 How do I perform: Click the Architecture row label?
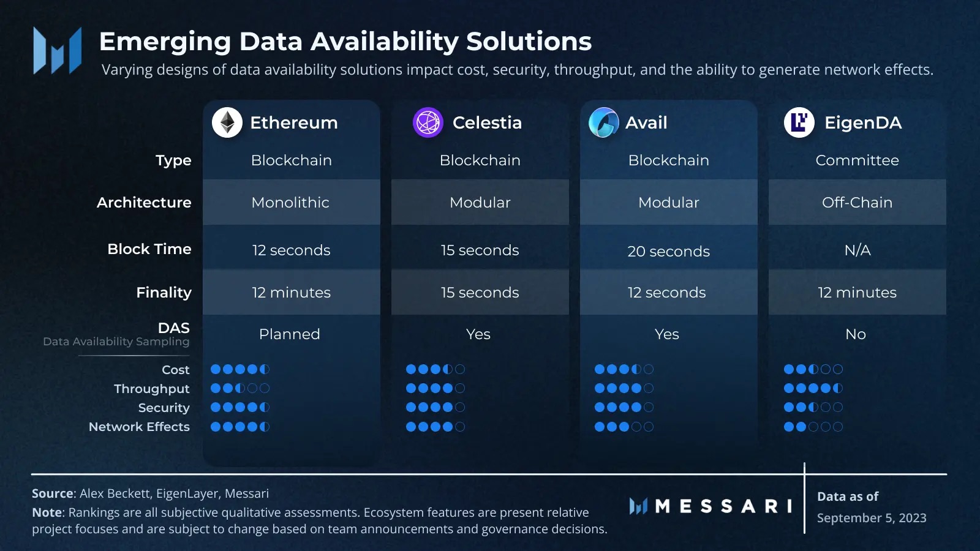144,203
